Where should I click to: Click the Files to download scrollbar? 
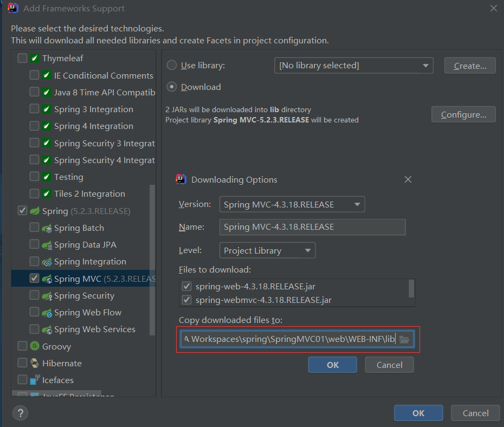[411, 288]
